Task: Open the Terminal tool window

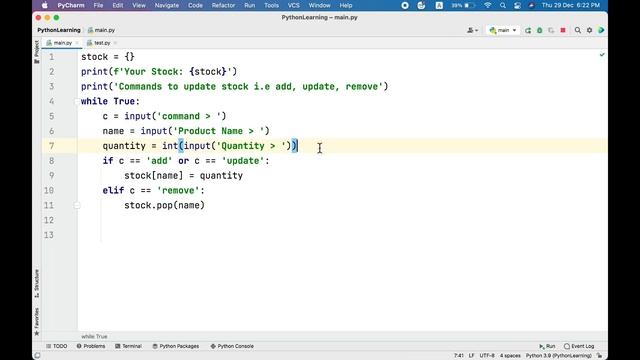Action: (x=128, y=346)
